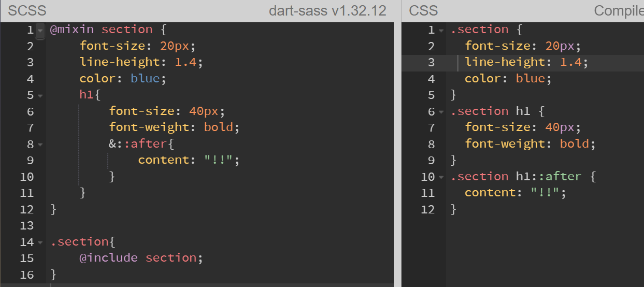Click "h1{" on SCSS line 5
Screen dimensions: 644x287
[90, 95]
